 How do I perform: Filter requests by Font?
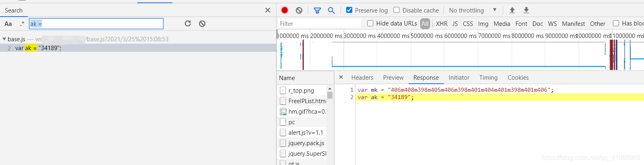pyautogui.click(x=521, y=24)
